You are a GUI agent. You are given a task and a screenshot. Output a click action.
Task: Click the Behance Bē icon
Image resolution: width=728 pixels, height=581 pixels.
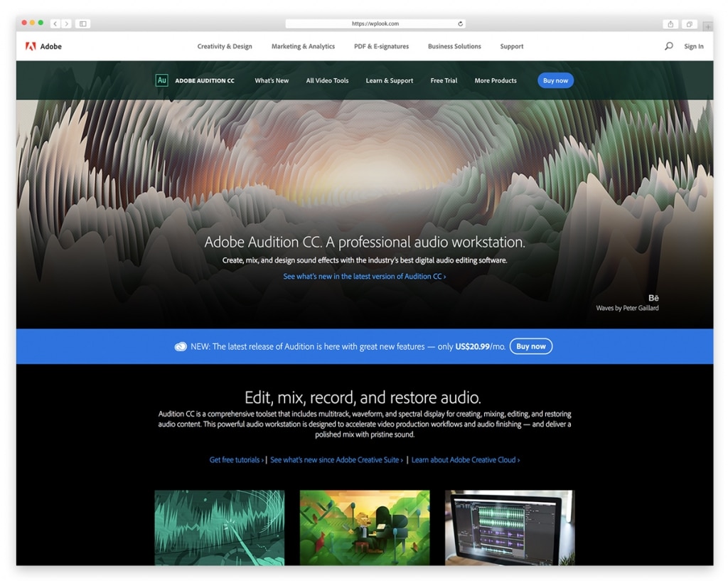653,298
